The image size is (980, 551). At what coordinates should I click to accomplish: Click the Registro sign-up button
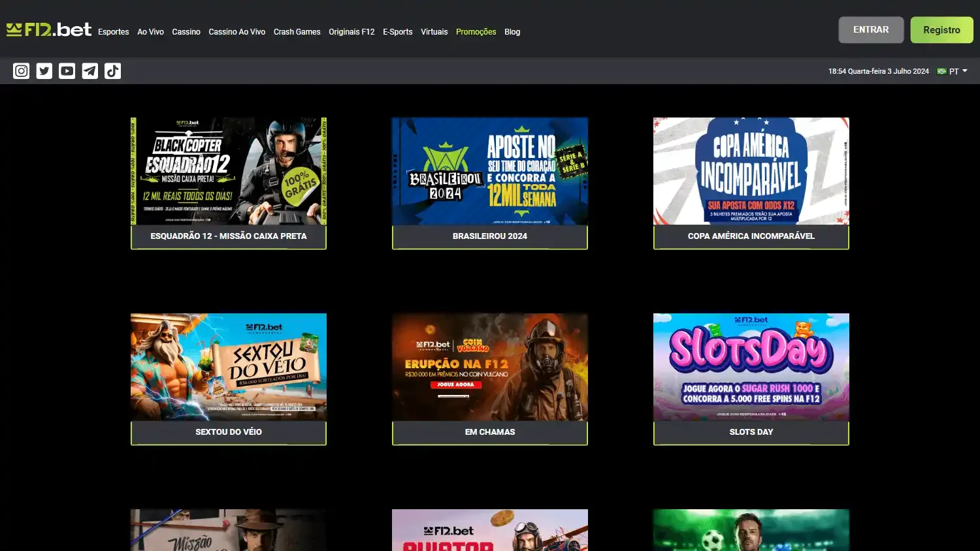coord(941,30)
